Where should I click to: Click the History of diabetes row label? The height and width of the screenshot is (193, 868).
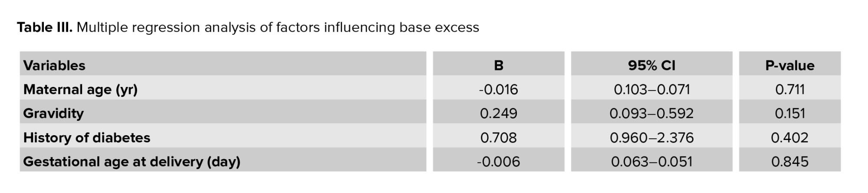click(87, 138)
